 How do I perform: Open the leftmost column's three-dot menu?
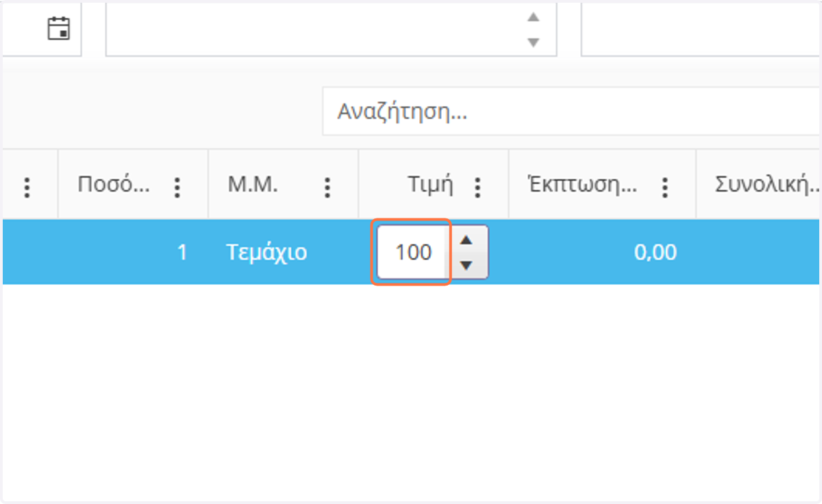tap(27, 187)
